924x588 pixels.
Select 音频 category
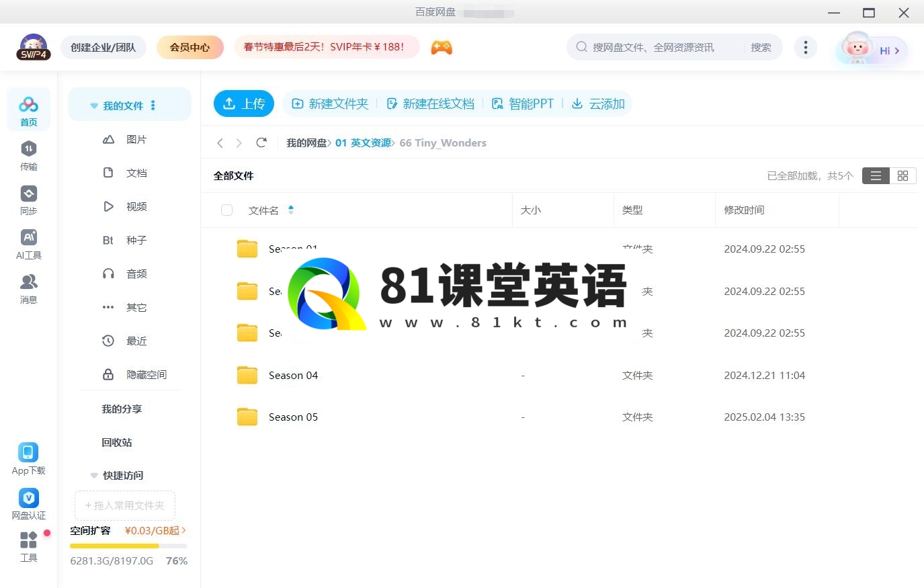124,274
